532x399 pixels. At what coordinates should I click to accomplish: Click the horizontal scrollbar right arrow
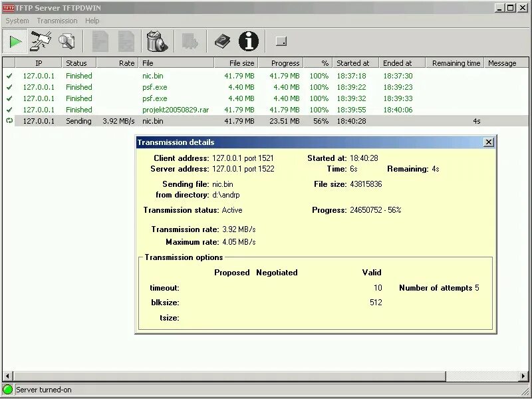point(523,376)
